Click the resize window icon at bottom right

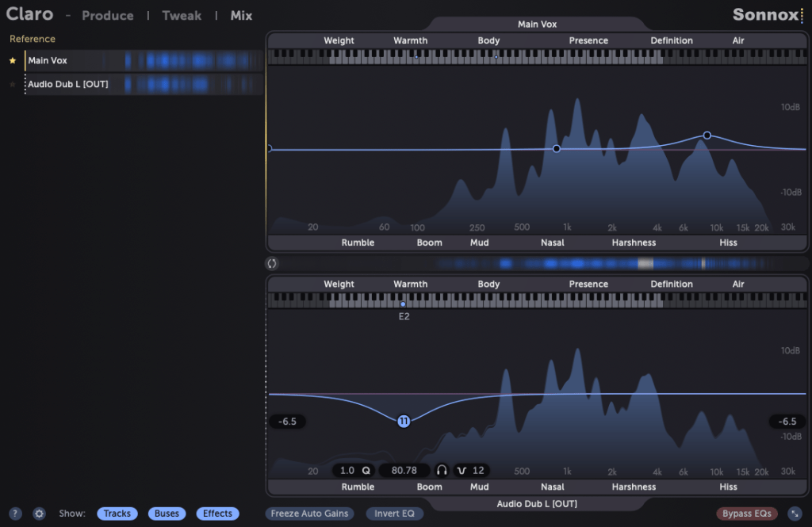(794, 514)
